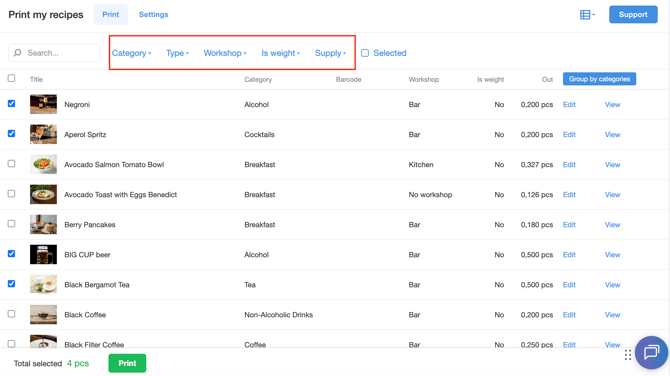Open the BIG CUP beer thumbnail

point(43,255)
